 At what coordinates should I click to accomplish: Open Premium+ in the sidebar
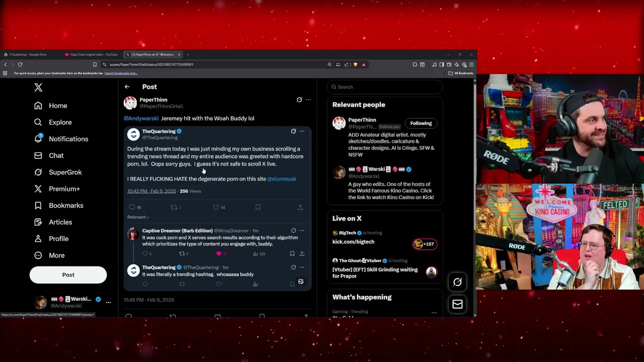click(57, 189)
